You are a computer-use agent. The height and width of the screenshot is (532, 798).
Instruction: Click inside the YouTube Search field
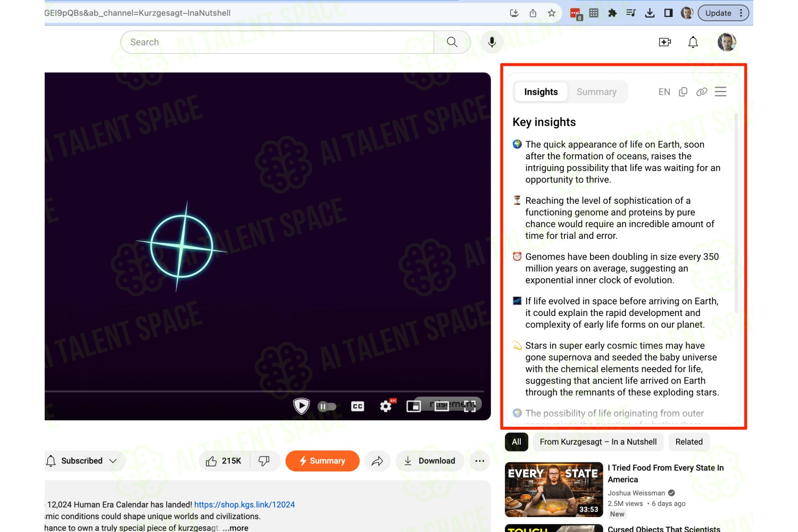coord(277,42)
